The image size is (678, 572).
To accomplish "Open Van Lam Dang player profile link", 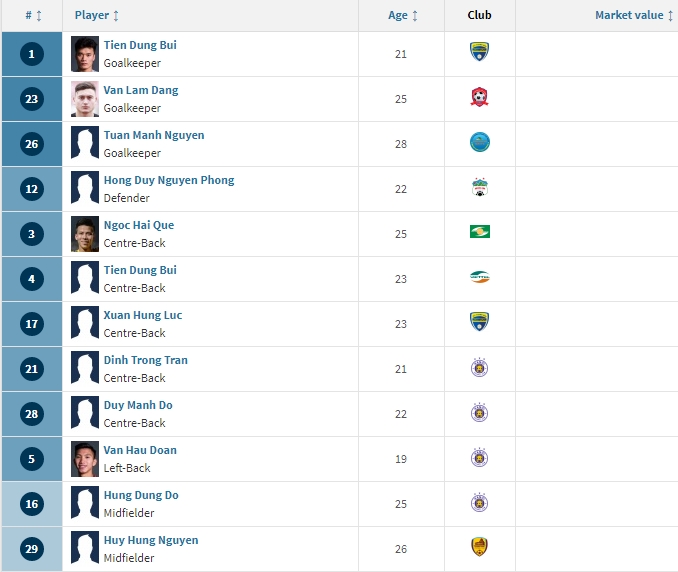I will [x=141, y=90].
